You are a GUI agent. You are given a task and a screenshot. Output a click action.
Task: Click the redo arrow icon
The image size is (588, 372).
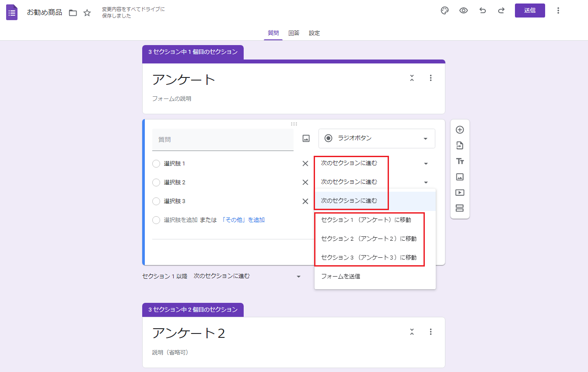point(501,11)
